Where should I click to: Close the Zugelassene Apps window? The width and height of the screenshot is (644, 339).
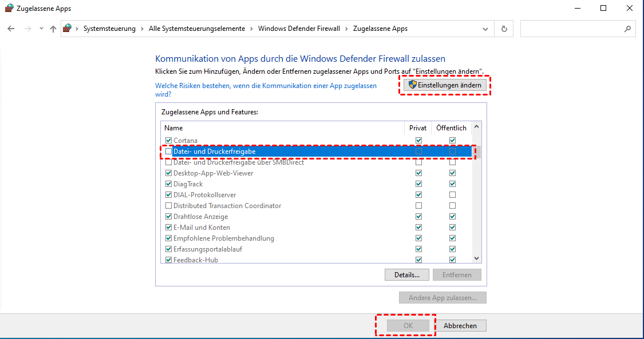click(x=630, y=8)
